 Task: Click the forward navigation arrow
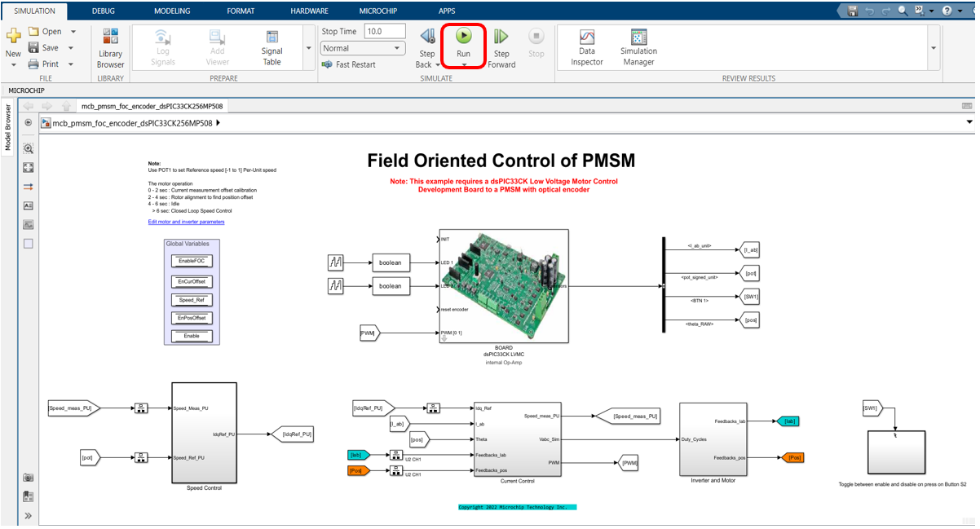tap(47, 106)
